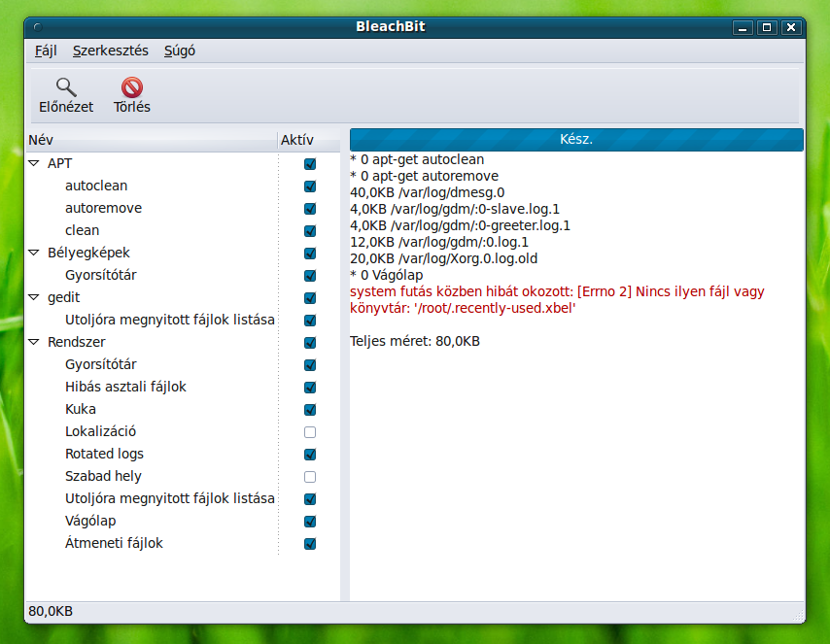Uncheck the clean checkbox
Image resolution: width=830 pixels, height=644 pixels.
[x=310, y=231]
